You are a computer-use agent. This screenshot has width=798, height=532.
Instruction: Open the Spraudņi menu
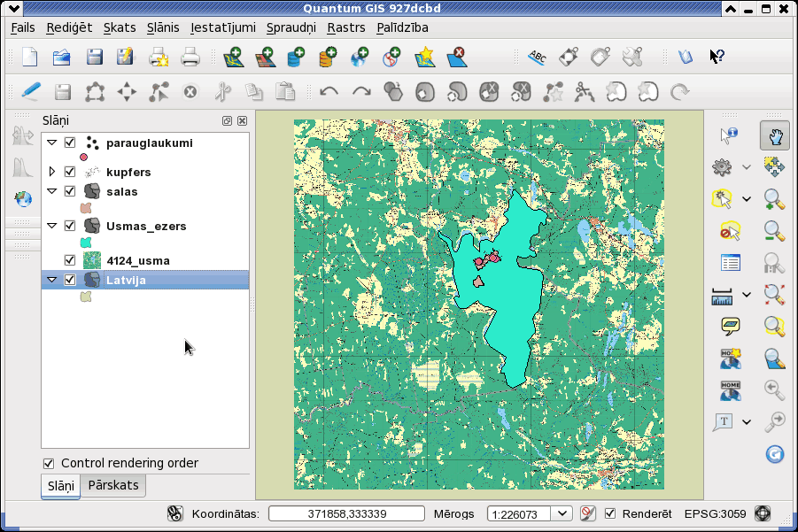291,27
